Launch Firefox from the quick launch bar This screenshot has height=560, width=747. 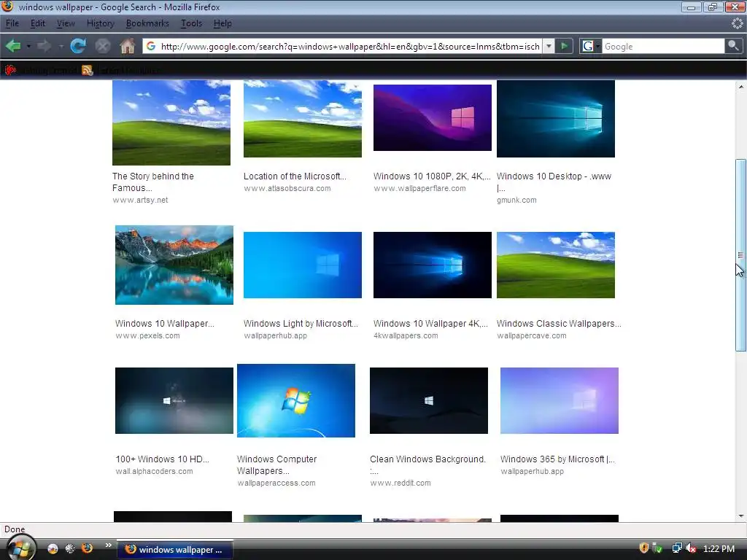88,548
